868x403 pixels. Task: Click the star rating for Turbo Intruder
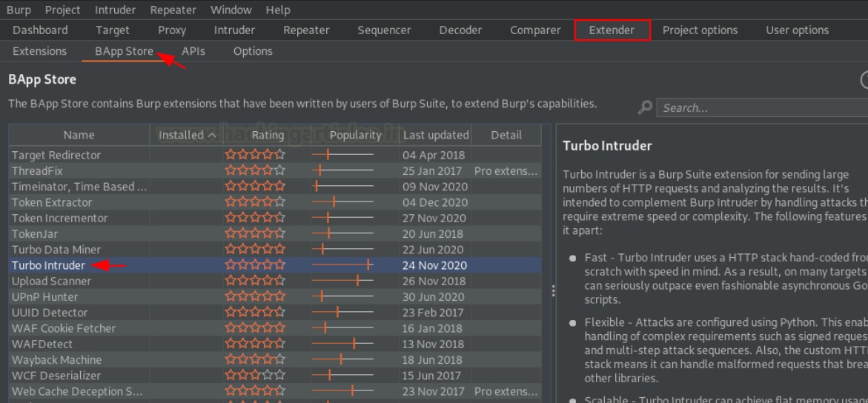255,265
